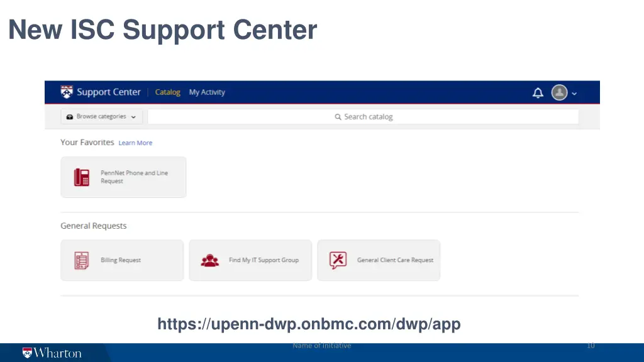
Task: Click the search magnifier icon
Action: click(x=338, y=117)
